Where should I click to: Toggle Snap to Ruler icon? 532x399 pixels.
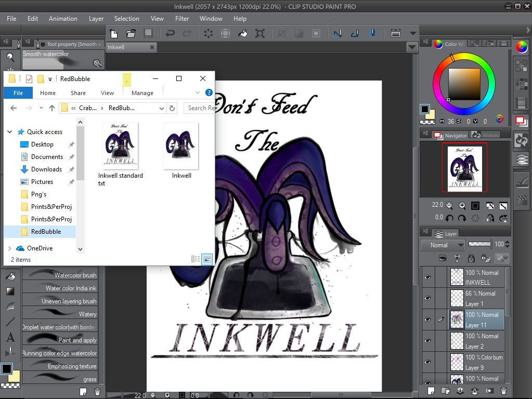pos(338,33)
